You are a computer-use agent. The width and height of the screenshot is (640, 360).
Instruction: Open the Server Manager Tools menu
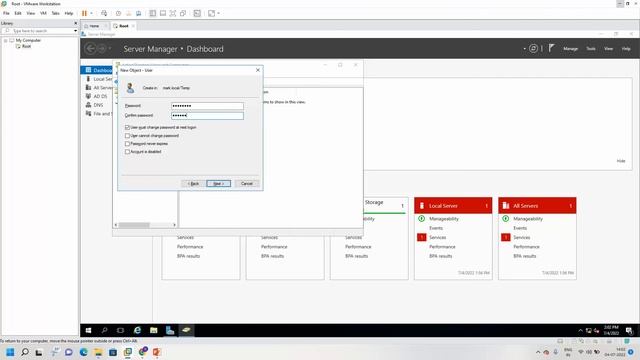pos(591,49)
